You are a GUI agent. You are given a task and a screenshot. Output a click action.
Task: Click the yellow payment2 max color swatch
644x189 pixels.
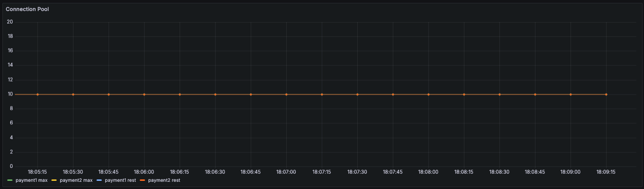pyautogui.click(x=54, y=180)
